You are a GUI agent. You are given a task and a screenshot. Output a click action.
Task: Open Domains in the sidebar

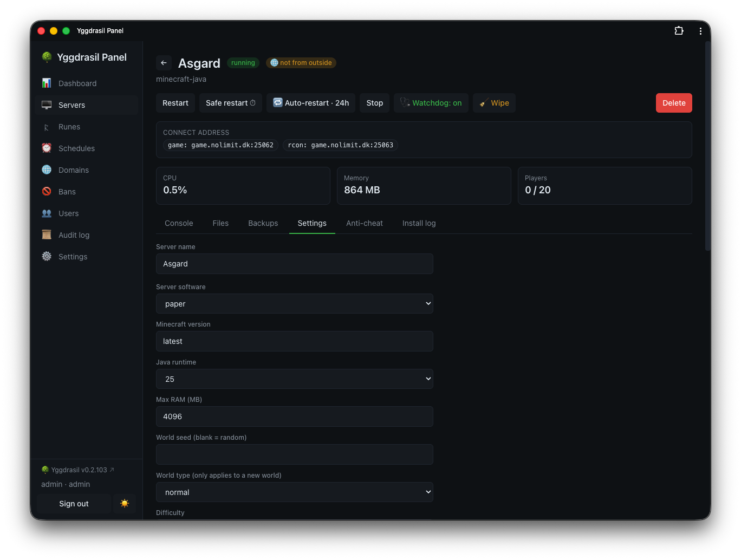[87, 170]
